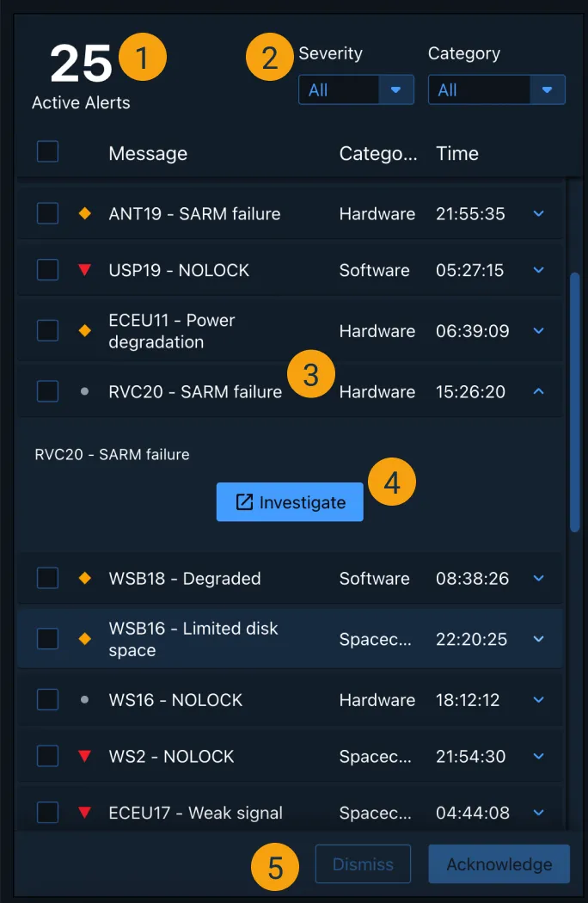The width and height of the screenshot is (588, 903).
Task: Click the Hardware category cell of WS16
Action: (x=377, y=700)
